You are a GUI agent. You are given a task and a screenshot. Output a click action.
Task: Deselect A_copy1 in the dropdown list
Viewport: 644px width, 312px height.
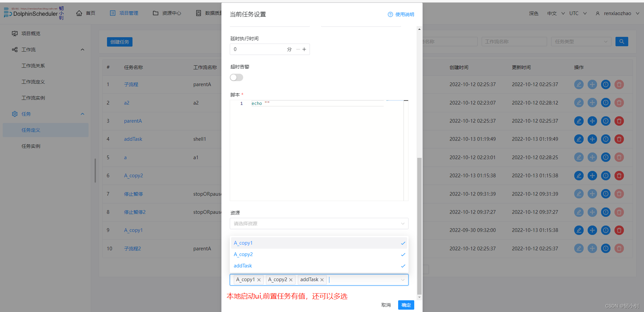click(x=319, y=243)
